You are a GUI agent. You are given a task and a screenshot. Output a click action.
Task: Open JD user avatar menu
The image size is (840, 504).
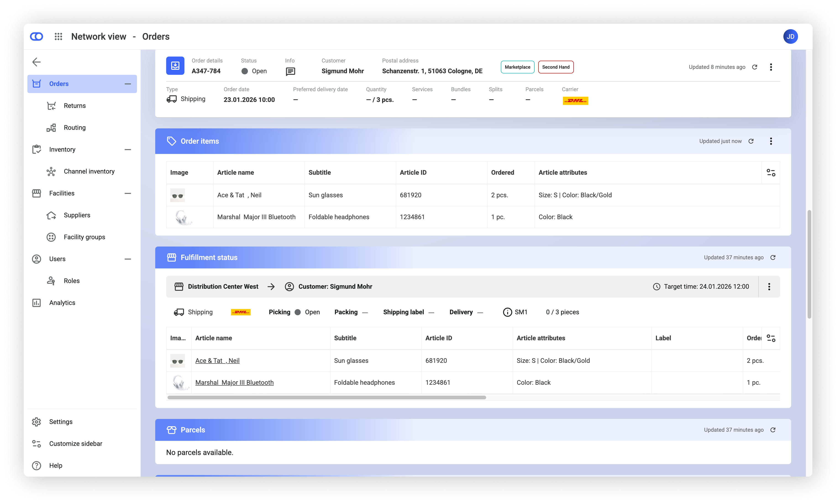click(790, 36)
